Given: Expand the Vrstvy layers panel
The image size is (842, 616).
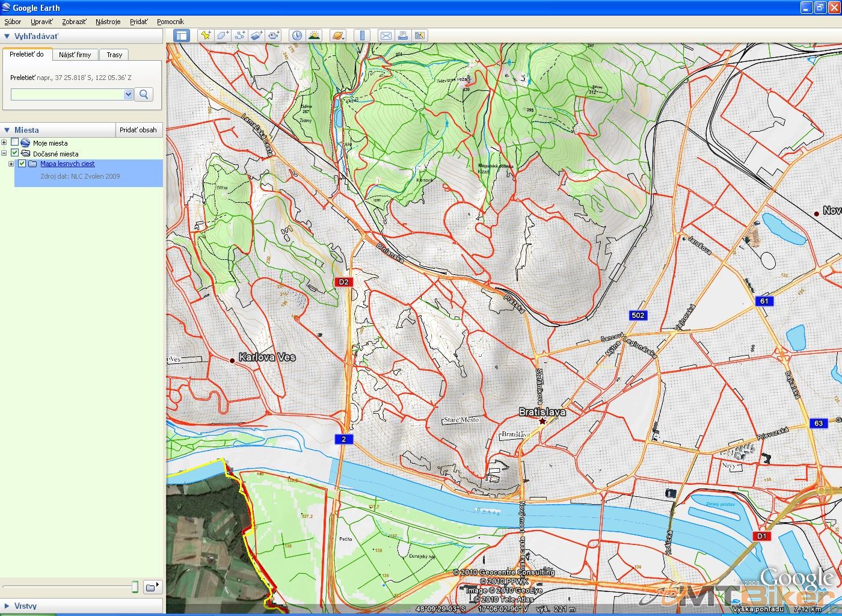Looking at the screenshot, I should pos(7,606).
